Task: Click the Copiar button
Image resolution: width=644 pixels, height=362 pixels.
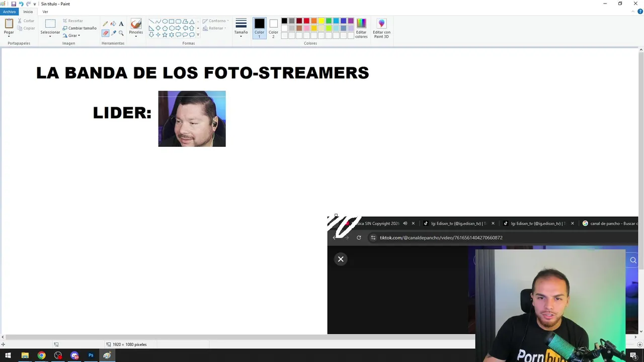Action: [x=26, y=28]
